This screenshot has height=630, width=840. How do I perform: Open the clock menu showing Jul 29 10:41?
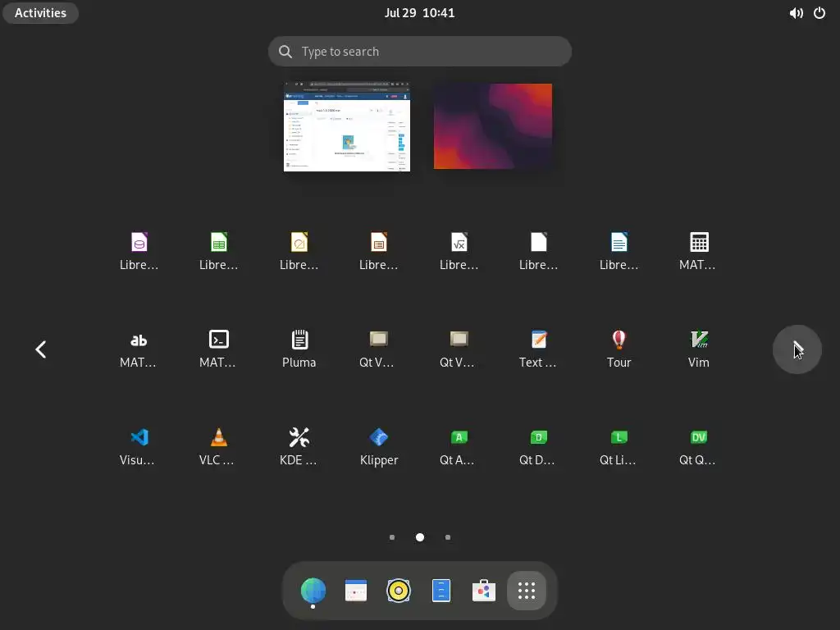[x=420, y=13]
